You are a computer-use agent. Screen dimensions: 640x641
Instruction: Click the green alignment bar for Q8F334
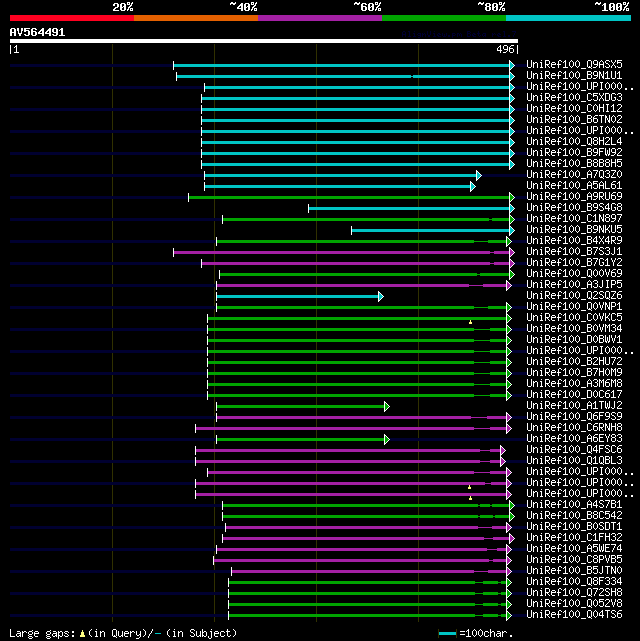(367, 583)
